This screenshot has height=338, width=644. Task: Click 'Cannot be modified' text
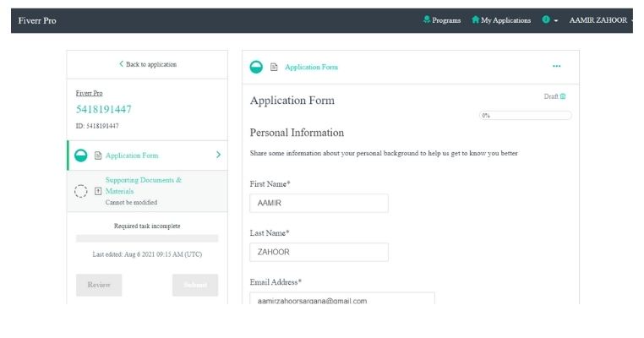[x=132, y=203]
